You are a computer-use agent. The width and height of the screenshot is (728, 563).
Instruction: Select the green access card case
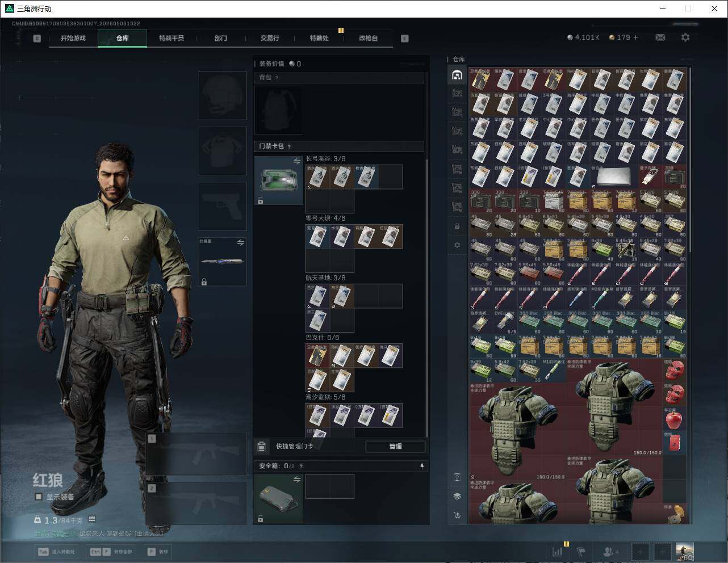pos(279,180)
